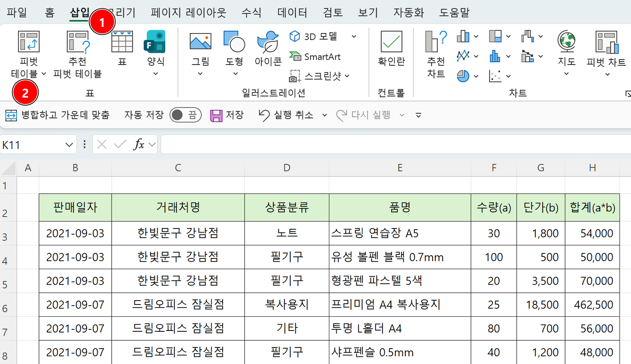The height and width of the screenshot is (364, 631).
Task: Insert a 확인란 checkbox control
Action: (391, 48)
